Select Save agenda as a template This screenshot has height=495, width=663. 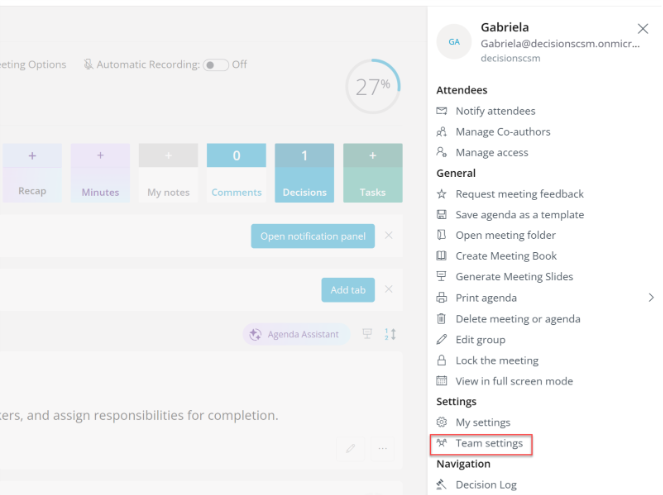[519, 215]
